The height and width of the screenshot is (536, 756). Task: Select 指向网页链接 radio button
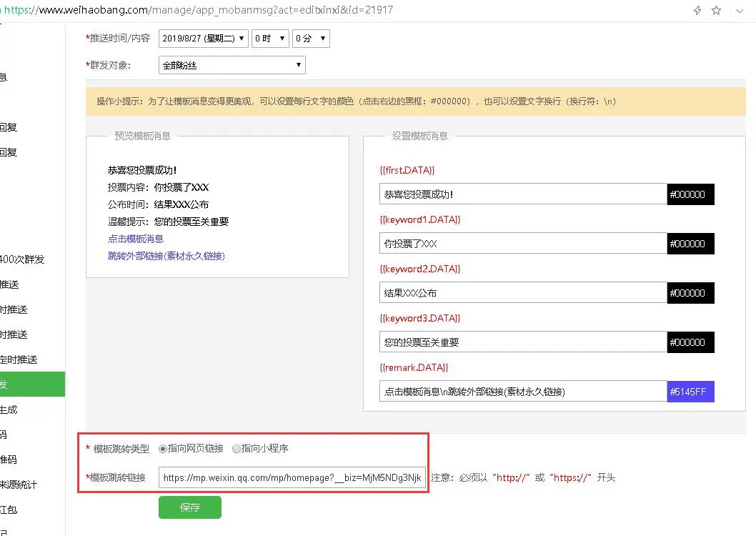pyautogui.click(x=162, y=449)
